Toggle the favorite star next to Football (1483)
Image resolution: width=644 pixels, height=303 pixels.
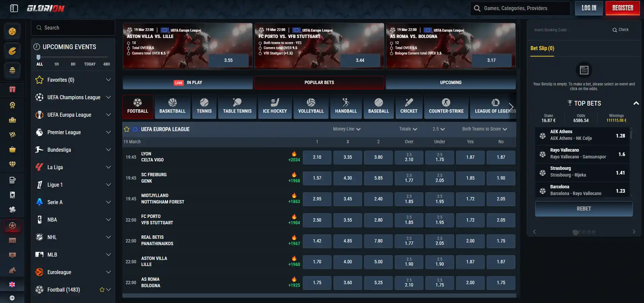[x=102, y=290]
